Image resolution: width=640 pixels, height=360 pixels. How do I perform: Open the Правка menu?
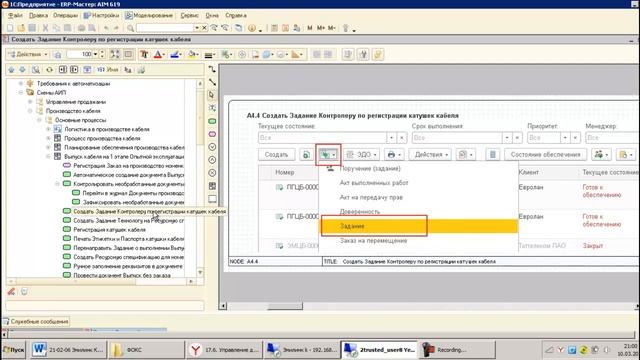coord(38,16)
